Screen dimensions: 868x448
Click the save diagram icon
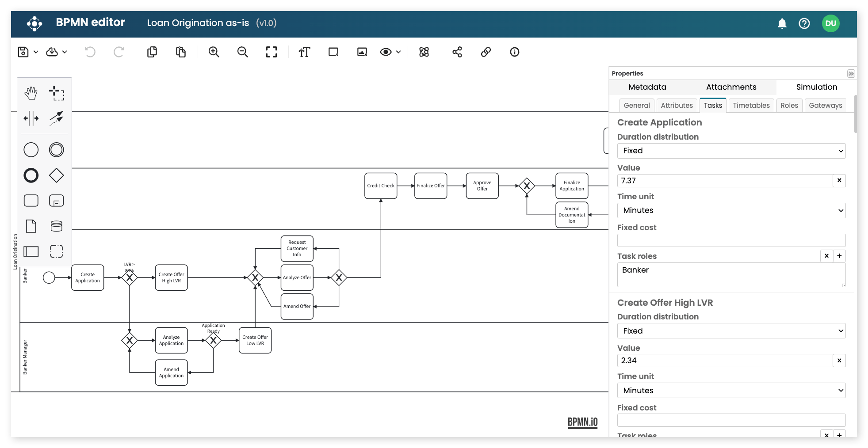pyautogui.click(x=23, y=52)
